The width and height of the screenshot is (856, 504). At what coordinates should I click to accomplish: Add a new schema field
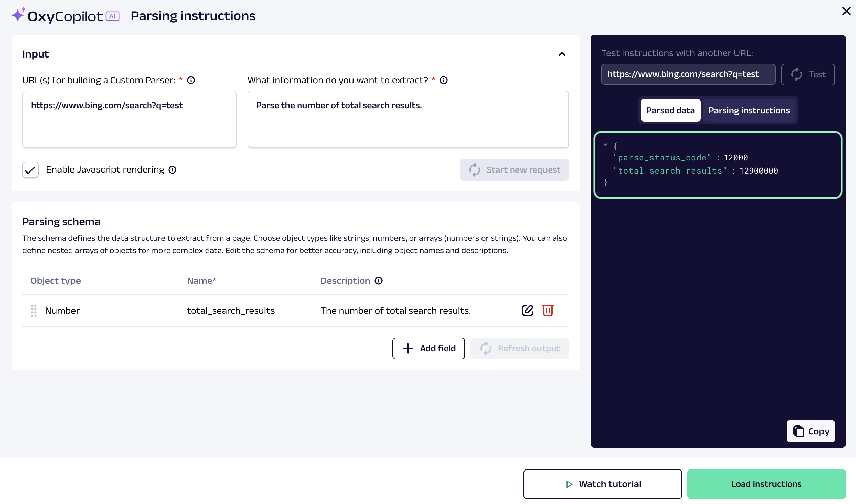428,348
